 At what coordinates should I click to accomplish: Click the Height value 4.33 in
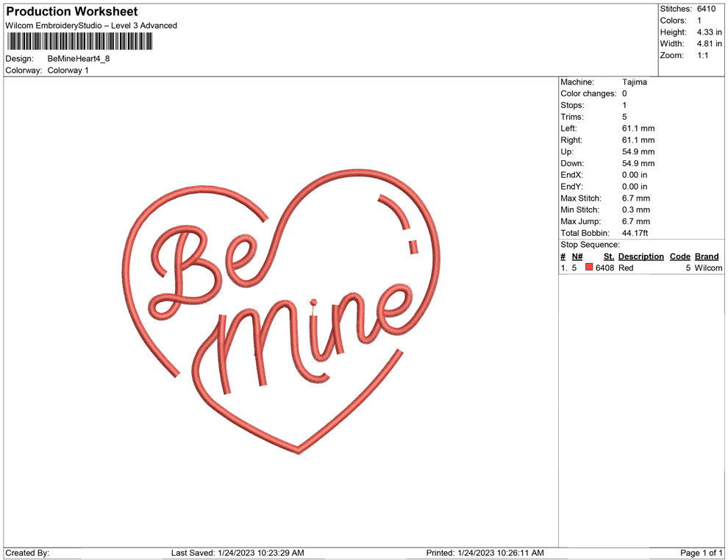(x=710, y=32)
